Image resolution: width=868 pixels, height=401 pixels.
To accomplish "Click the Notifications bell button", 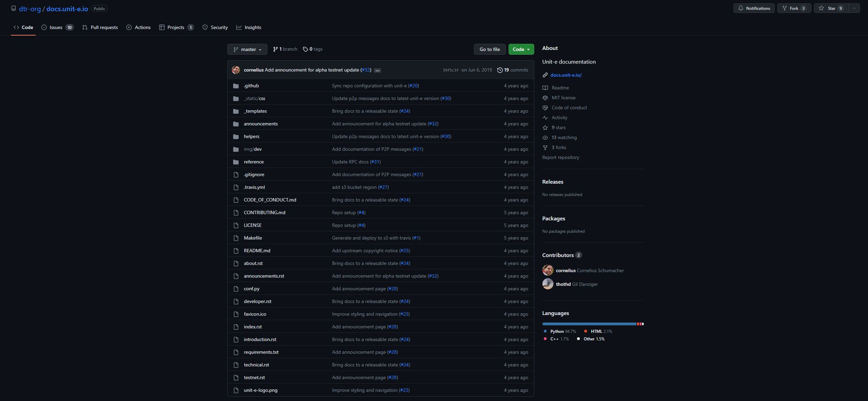I will tap(753, 8).
